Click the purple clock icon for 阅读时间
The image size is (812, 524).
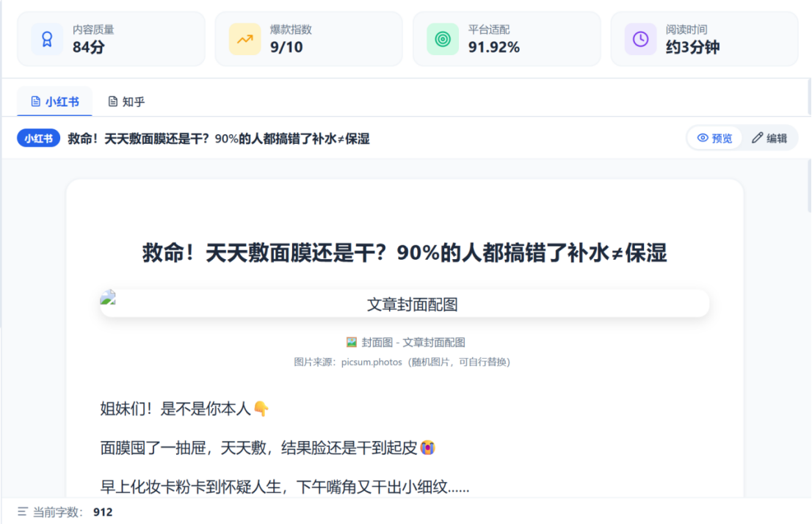click(640, 40)
